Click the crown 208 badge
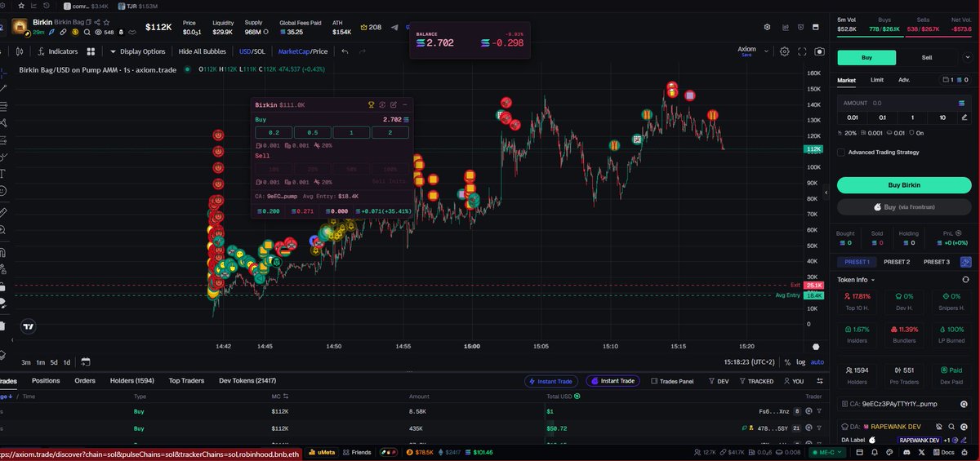 tap(370, 28)
